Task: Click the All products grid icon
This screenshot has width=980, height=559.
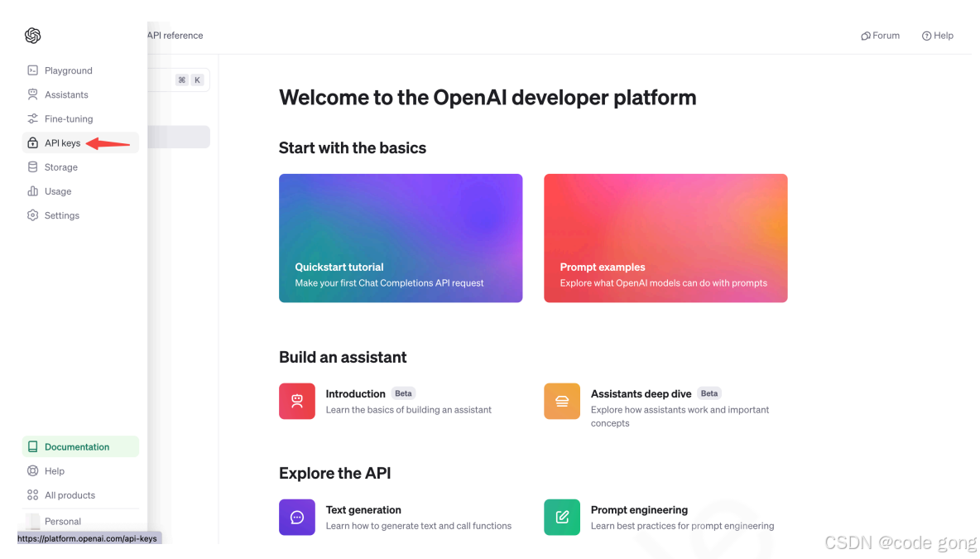Action: point(32,495)
